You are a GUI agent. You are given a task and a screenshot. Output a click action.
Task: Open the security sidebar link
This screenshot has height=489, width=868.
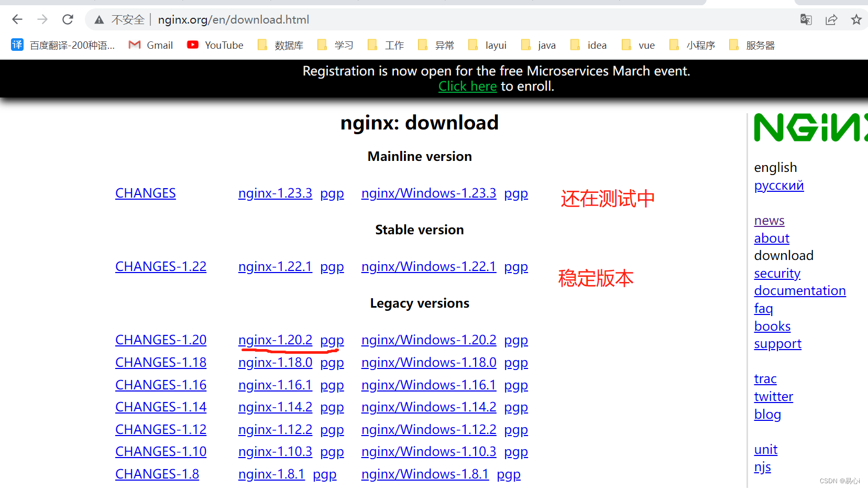pyautogui.click(x=777, y=274)
